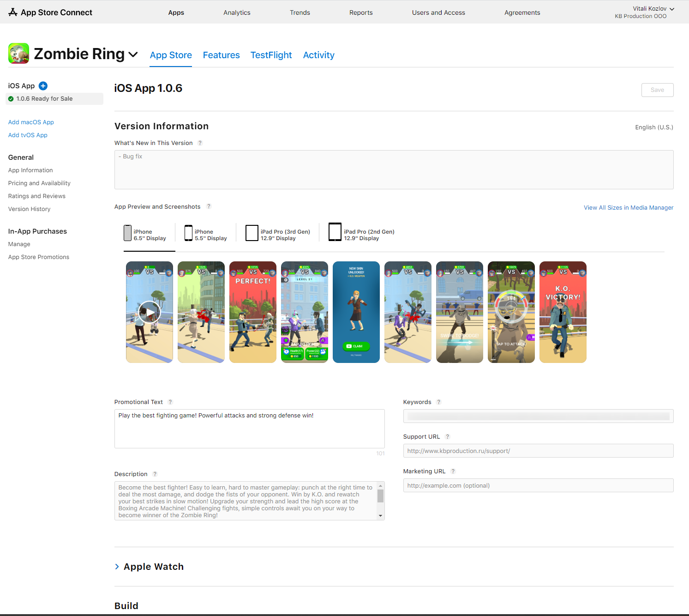The height and width of the screenshot is (616, 689).
Task: Click the Zombie Ring app icon
Action: pos(19,54)
